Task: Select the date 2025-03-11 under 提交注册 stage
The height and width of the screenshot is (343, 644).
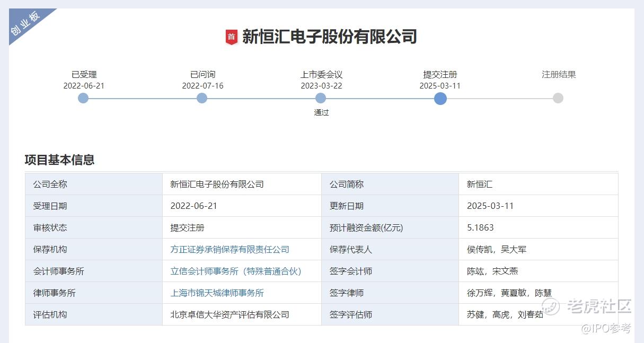Action: 440,85
